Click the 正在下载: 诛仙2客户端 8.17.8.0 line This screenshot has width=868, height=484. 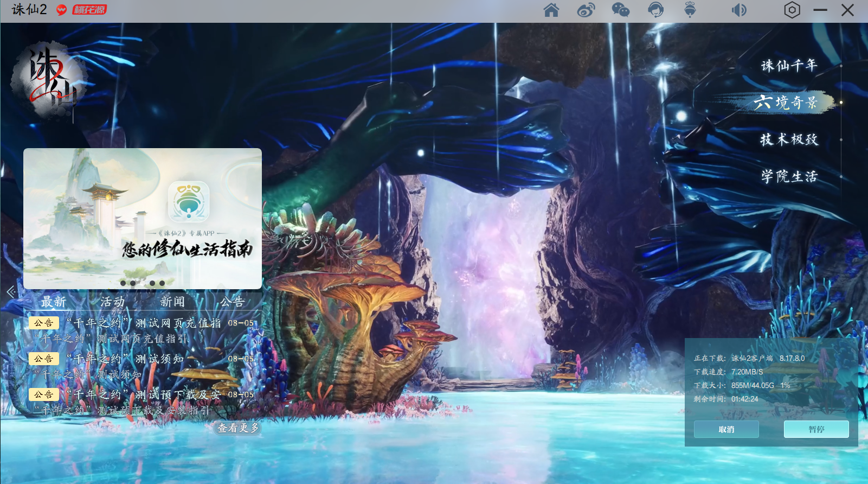pos(749,358)
